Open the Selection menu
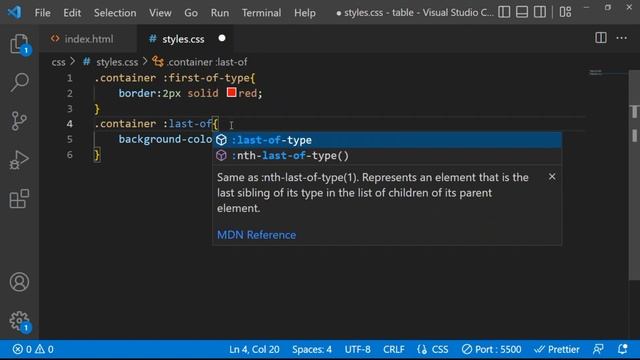 (115, 13)
